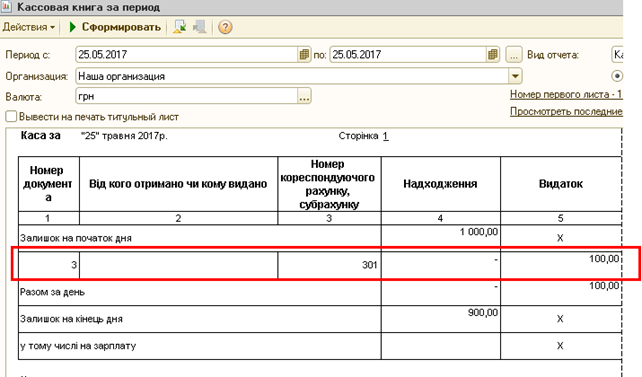642x377 pixels.
Task: Click the period selection ellipsis button
Action: [514, 54]
